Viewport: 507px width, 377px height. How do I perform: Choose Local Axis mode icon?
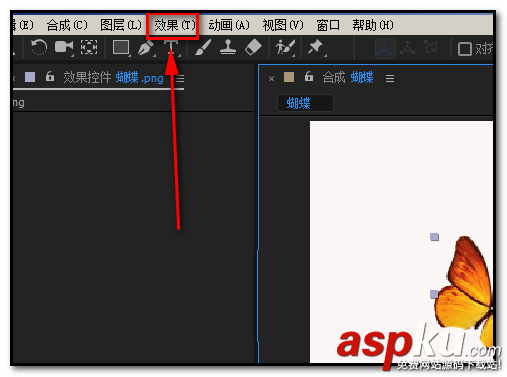pos(385,48)
